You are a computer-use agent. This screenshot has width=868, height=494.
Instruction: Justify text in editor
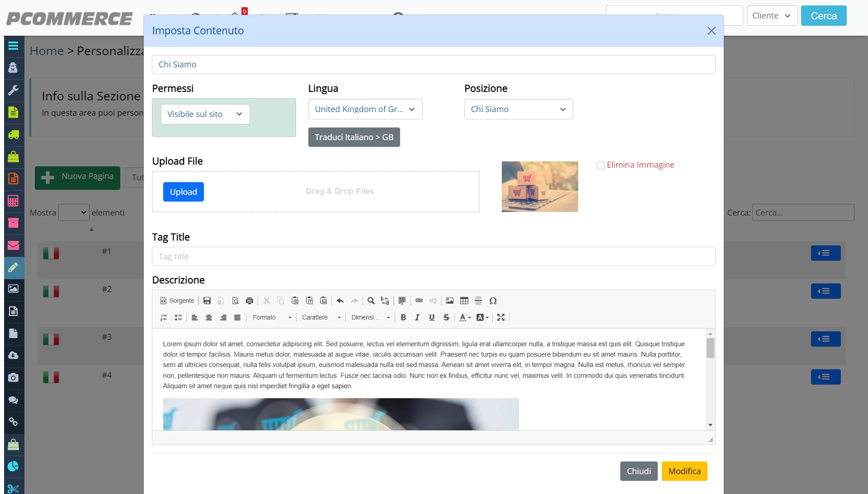tap(237, 317)
